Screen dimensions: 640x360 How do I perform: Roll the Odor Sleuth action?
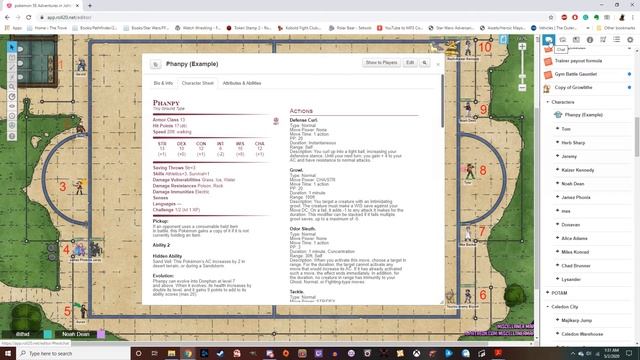pos(302,229)
